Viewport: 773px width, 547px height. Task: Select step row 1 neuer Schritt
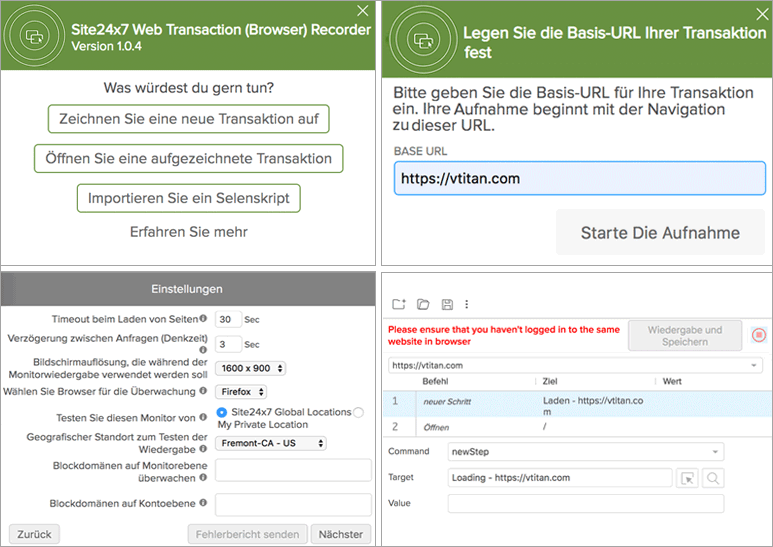coord(577,405)
